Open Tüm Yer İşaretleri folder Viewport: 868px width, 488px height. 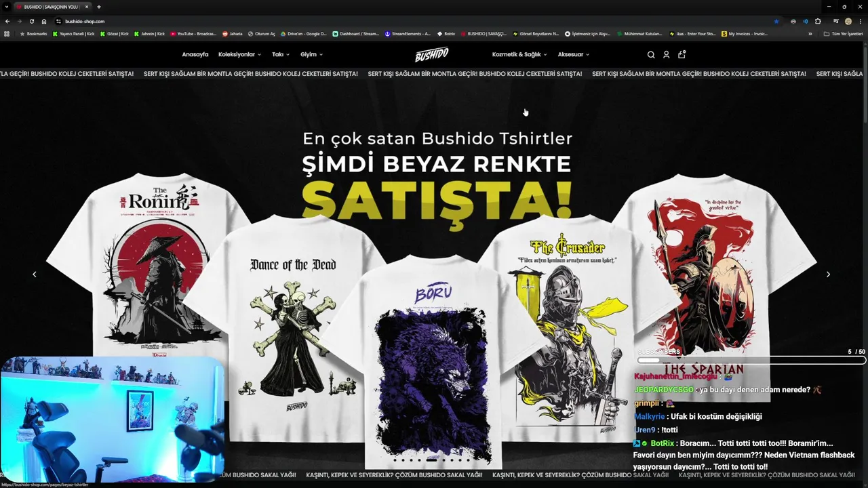coord(844,33)
